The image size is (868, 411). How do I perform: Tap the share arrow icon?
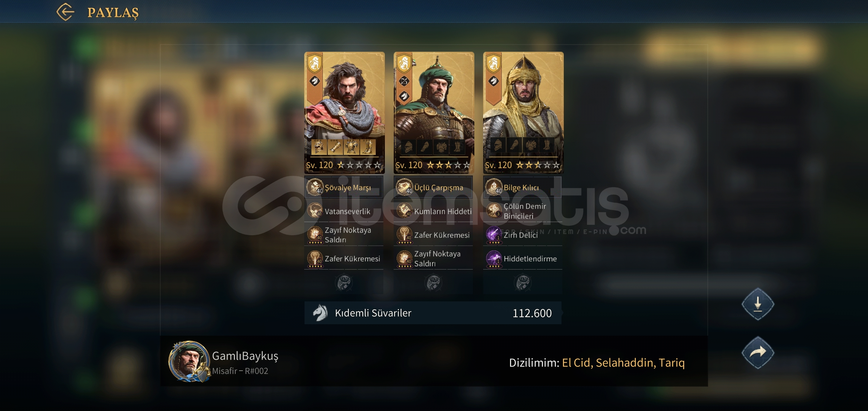[758, 352]
